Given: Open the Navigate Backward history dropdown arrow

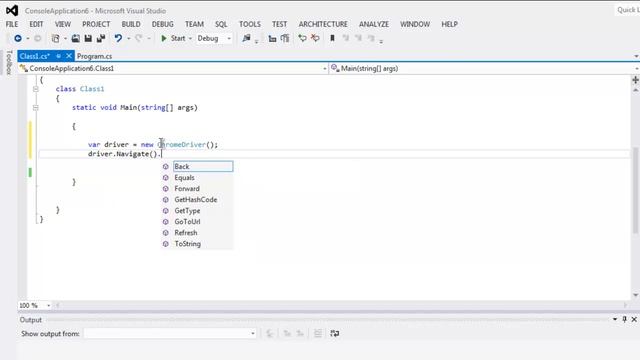Looking at the screenshot, I should click(28, 39).
